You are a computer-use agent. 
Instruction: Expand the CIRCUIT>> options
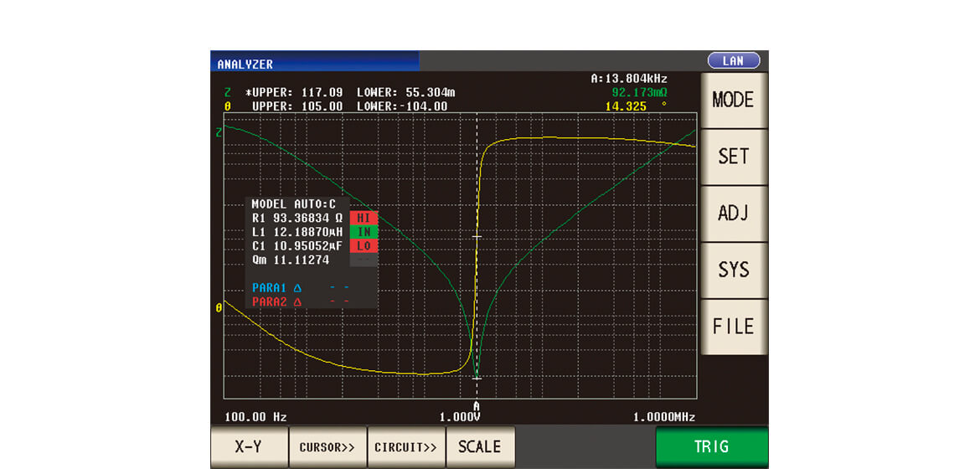click(406, 446)
